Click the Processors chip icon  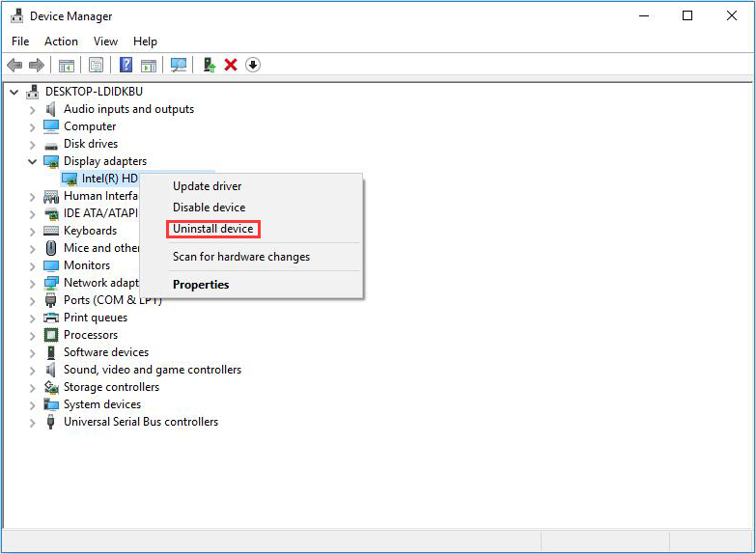51,335
